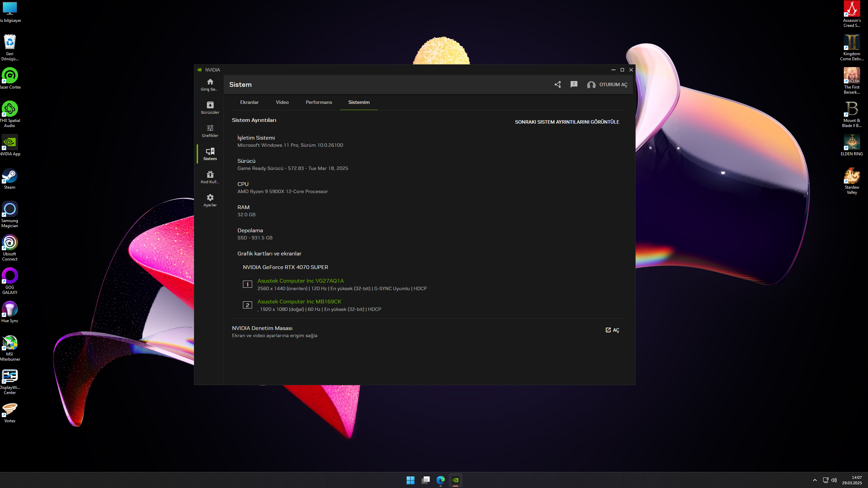The width and height of the screenshot is (868, 488).
Task: Switch to the Performans tab
Action: pos(319,102)
